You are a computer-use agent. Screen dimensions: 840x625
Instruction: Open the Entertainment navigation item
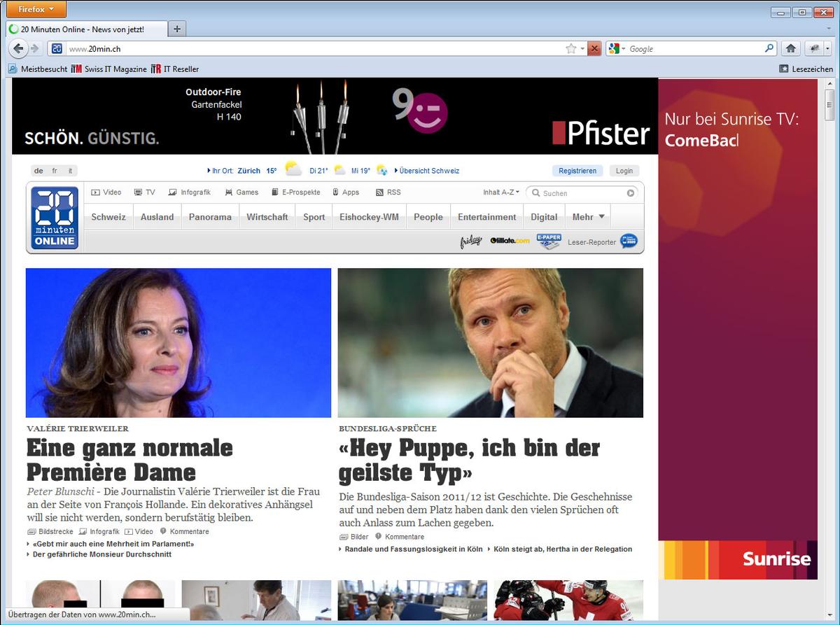coord(487,217)
